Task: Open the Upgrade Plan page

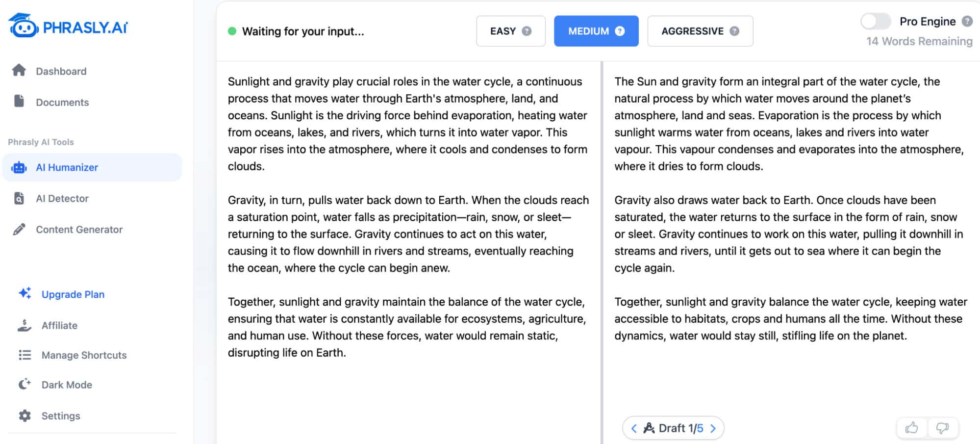Action: point(72,294)
